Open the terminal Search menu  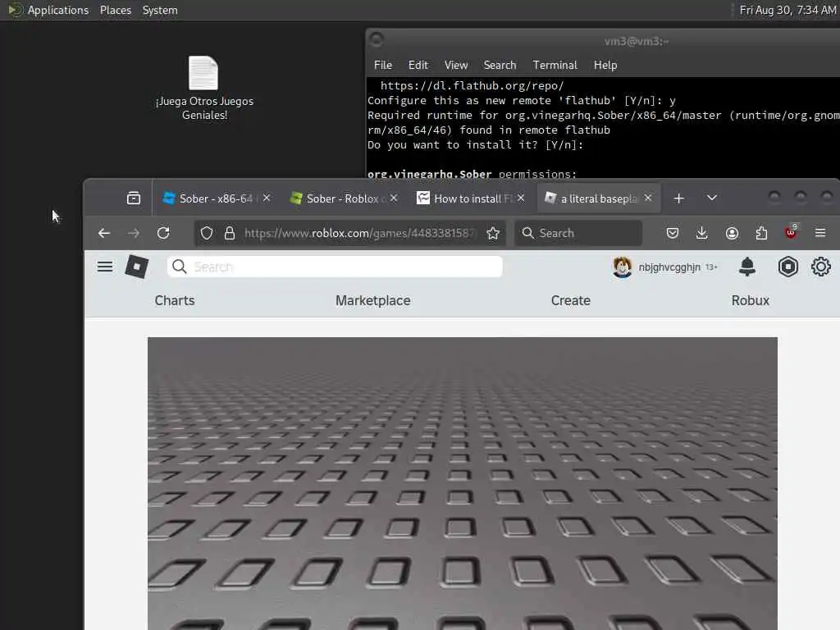(x=500, y=66)
